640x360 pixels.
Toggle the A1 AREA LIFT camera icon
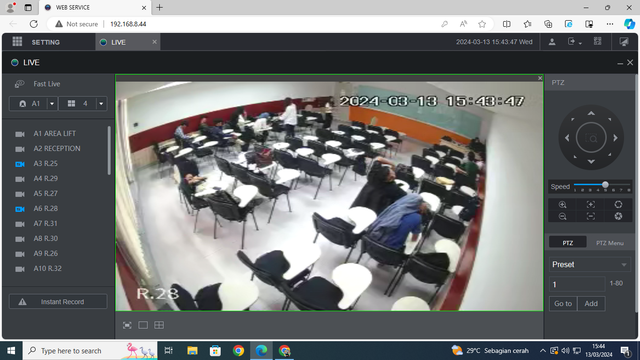point(20,134)
